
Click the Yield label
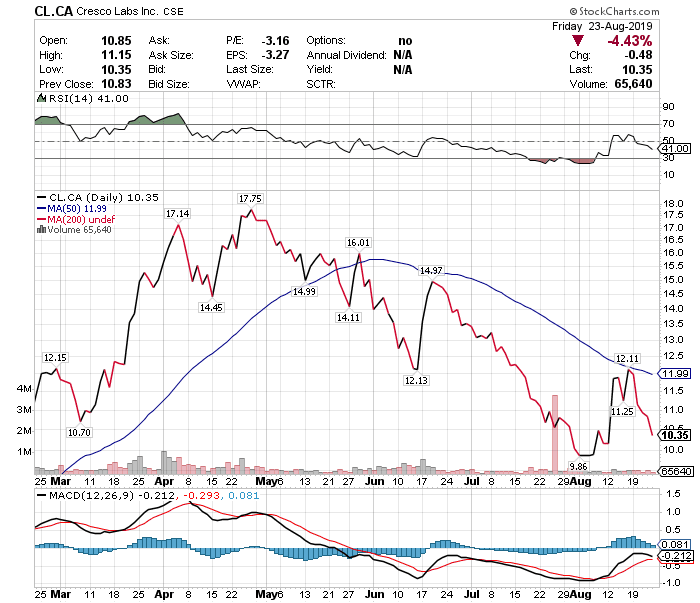tap(319, 70)
